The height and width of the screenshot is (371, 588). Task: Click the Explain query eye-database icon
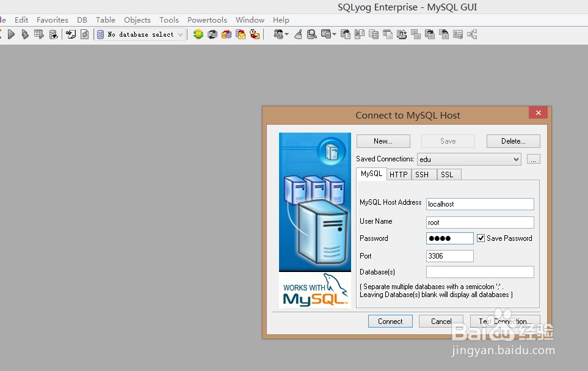click(54, 35)
